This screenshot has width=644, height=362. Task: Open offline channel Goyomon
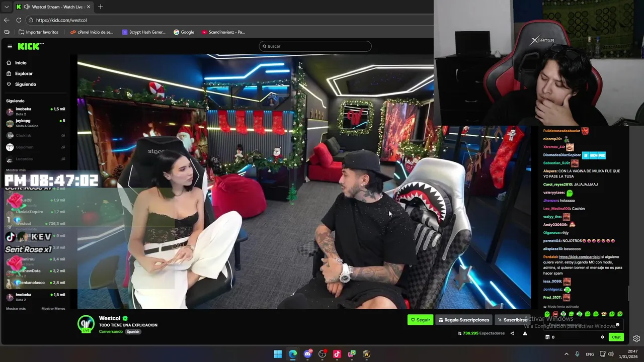pos(35,147)
